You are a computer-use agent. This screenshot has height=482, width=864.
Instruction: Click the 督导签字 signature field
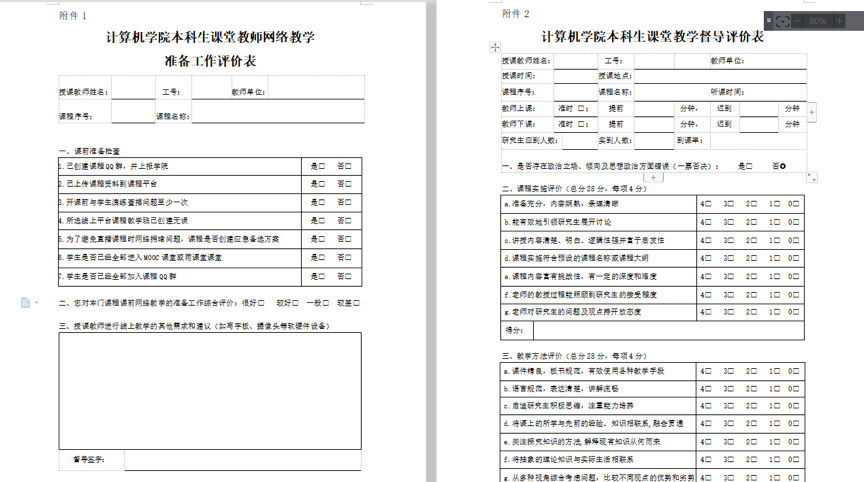[x=240, y=460]
